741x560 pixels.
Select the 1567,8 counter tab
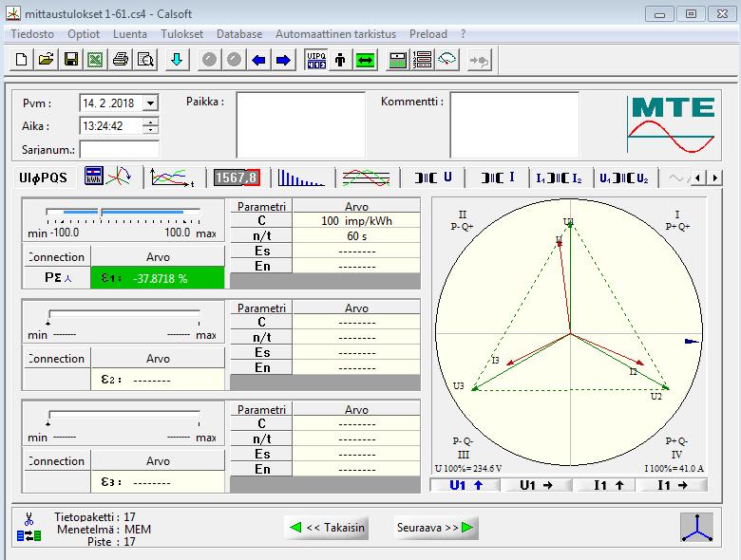coord(237,178)
